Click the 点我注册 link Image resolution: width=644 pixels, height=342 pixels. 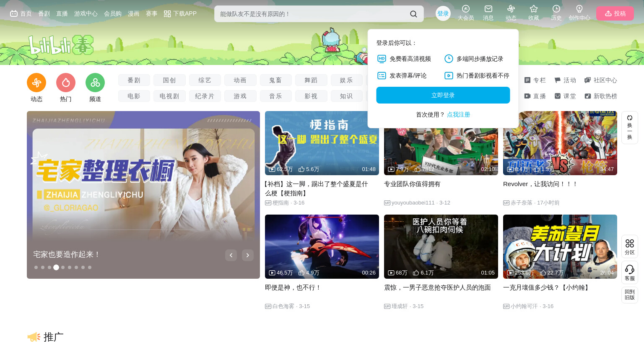click(x=459, y=114)
